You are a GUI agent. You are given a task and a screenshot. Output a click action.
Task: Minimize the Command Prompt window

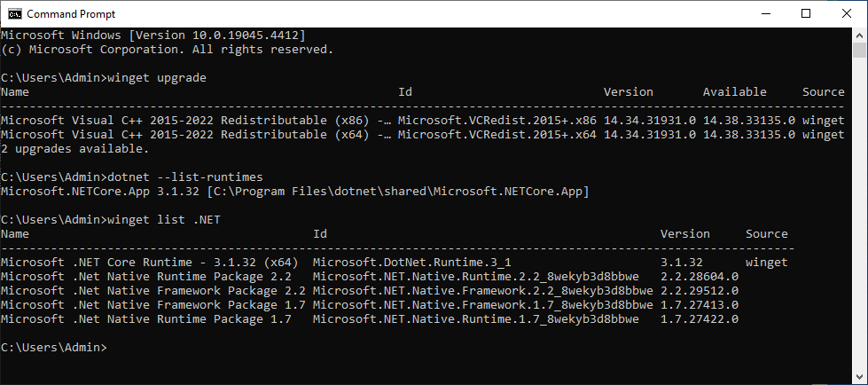(x=765, y=13)
